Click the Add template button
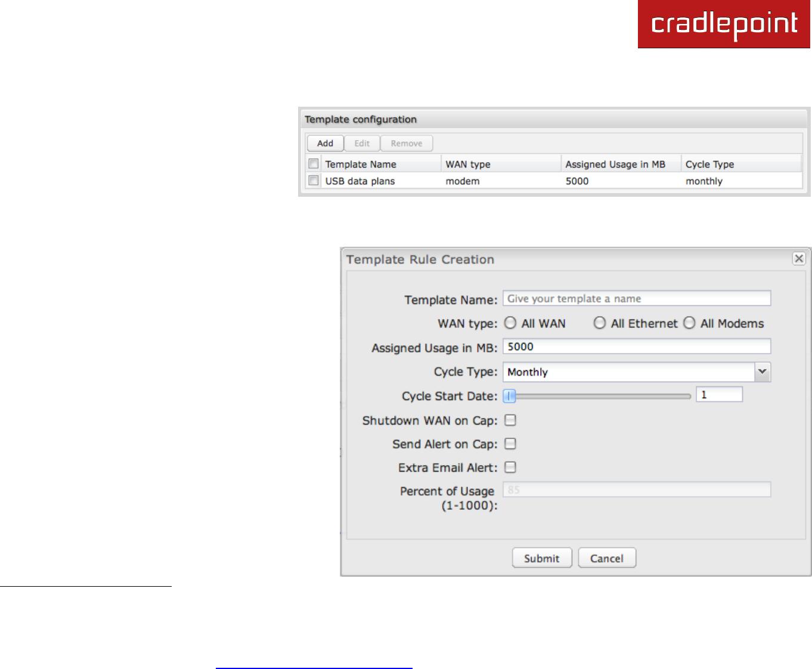The height and width of the screenshot is (669, 812). [325, 143]
